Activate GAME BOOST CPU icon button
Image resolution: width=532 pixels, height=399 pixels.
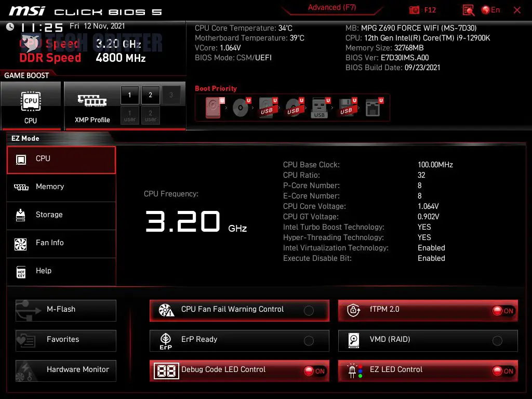click(x=31, y=106)
